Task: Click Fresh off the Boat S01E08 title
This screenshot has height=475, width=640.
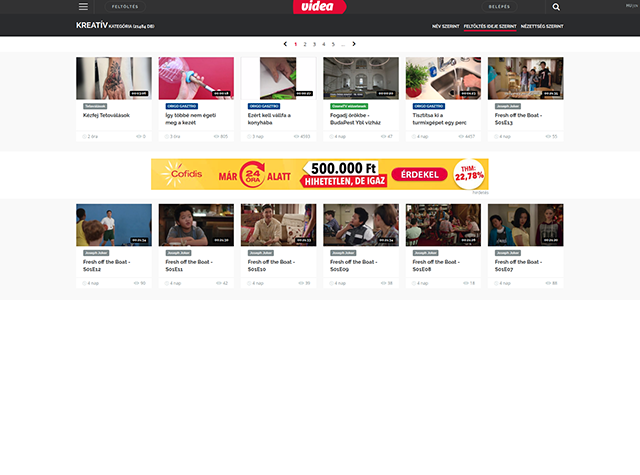Action: (x=436, y=266)
